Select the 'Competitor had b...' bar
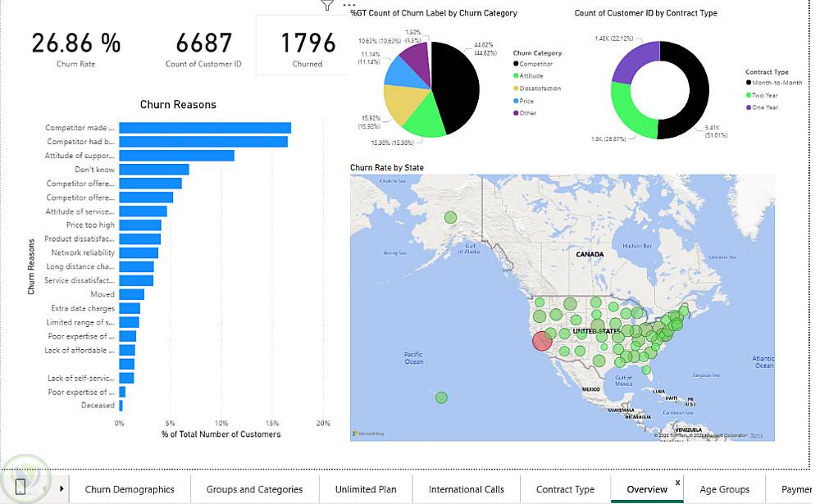 coord(203,142)
